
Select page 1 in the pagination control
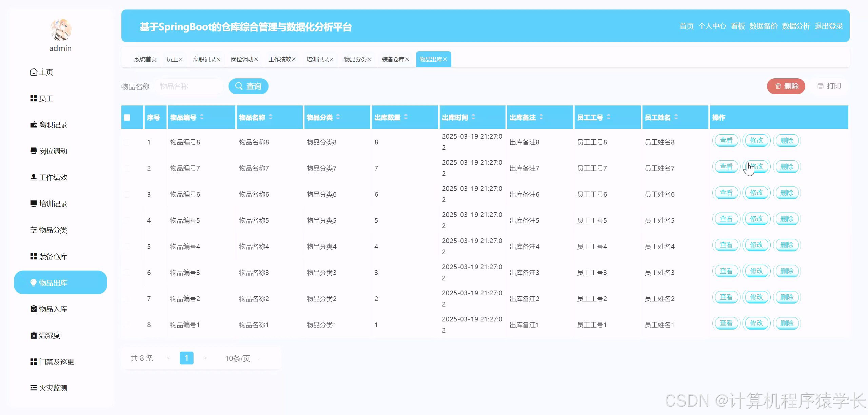[186, 358]
